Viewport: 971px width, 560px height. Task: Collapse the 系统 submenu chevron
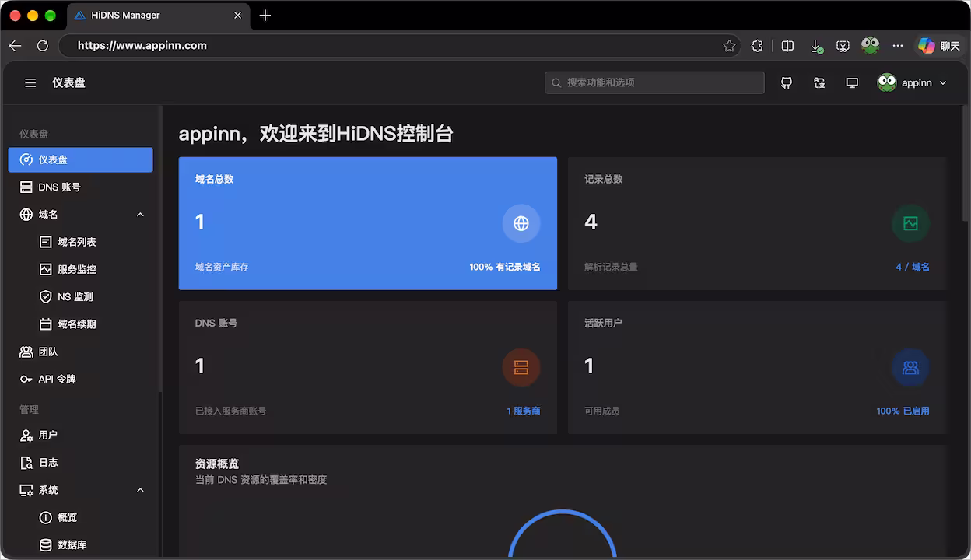140,490
